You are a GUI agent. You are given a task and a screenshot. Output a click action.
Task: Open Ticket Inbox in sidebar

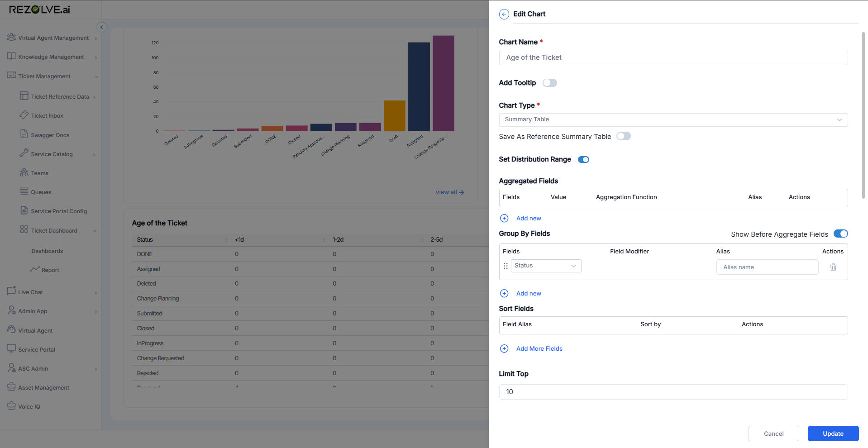(x=47, y=115)
